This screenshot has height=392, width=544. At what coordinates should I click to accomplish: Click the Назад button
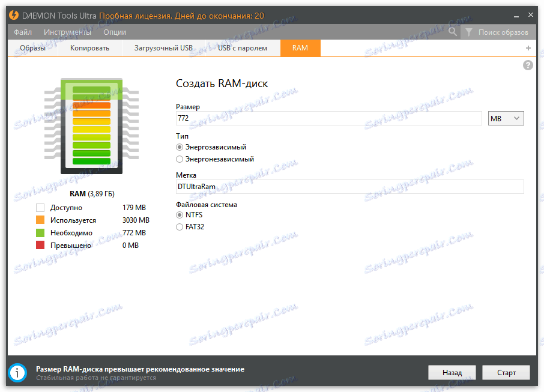tap(452, 373)
